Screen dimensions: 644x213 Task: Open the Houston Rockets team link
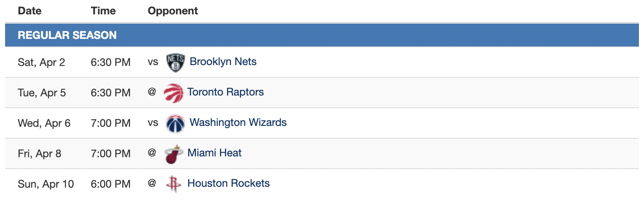pyautogui.click(x=229, y=183)
